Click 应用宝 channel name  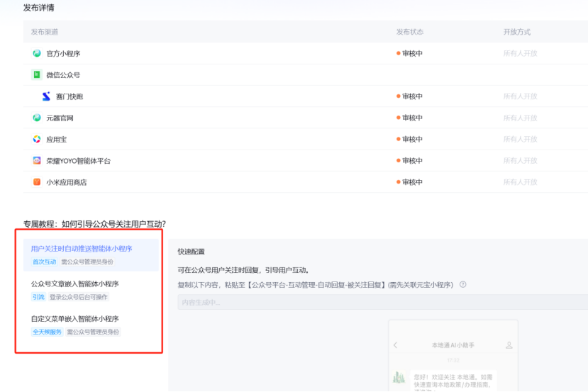(x=56, y=140)
